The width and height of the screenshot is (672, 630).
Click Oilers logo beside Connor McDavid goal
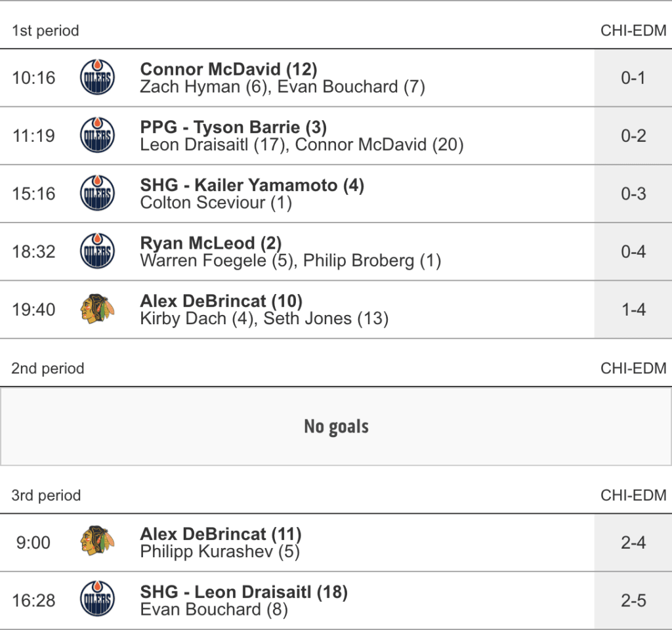coord(97,77)
